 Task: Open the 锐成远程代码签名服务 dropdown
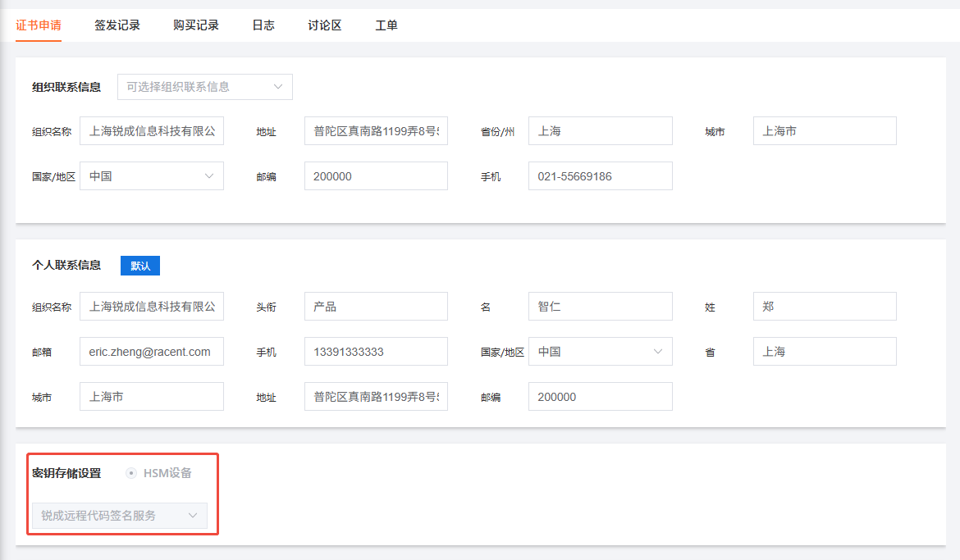tap(120, 516)
